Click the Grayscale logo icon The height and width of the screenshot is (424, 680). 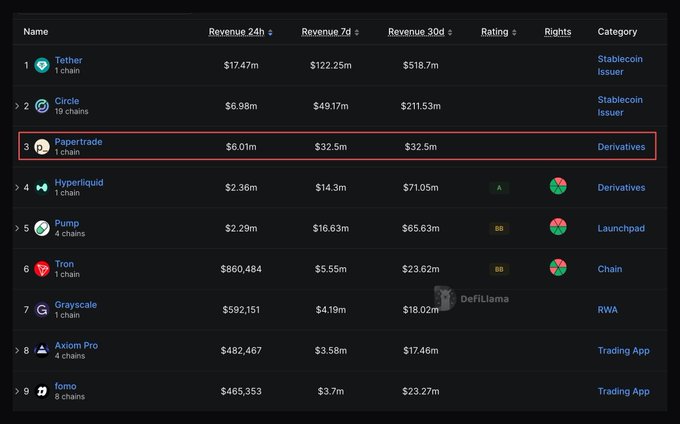(x=42, y=310)
